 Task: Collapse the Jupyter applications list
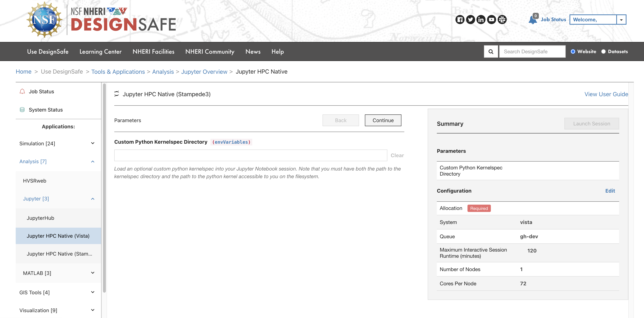click(93, 199)
